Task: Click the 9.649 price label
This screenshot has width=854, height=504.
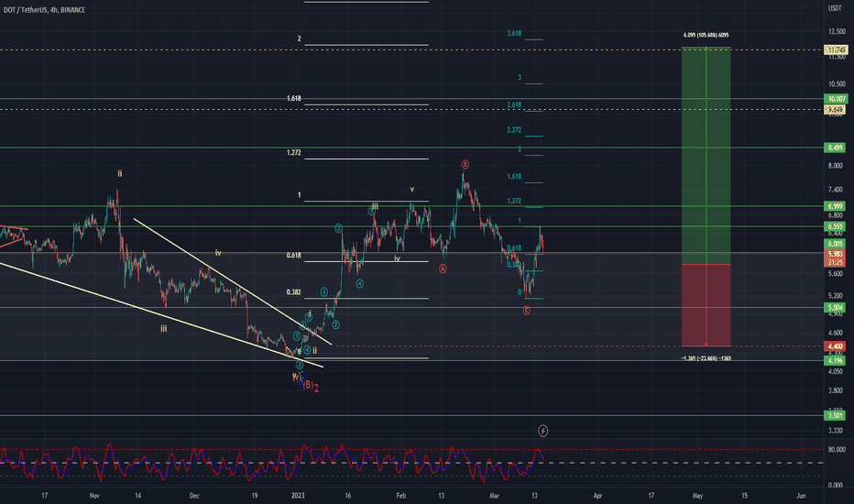Action: point(835,110)
